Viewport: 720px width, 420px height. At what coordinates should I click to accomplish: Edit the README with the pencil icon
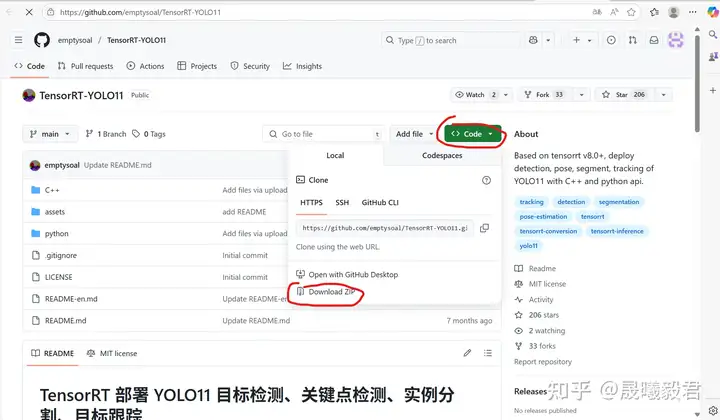(467, 353)
